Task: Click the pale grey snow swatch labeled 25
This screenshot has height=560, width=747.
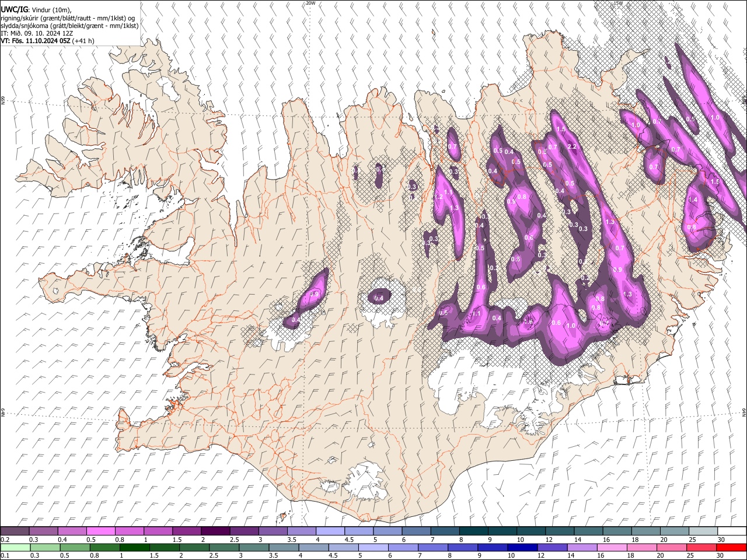Action: [x=704, y=531]
